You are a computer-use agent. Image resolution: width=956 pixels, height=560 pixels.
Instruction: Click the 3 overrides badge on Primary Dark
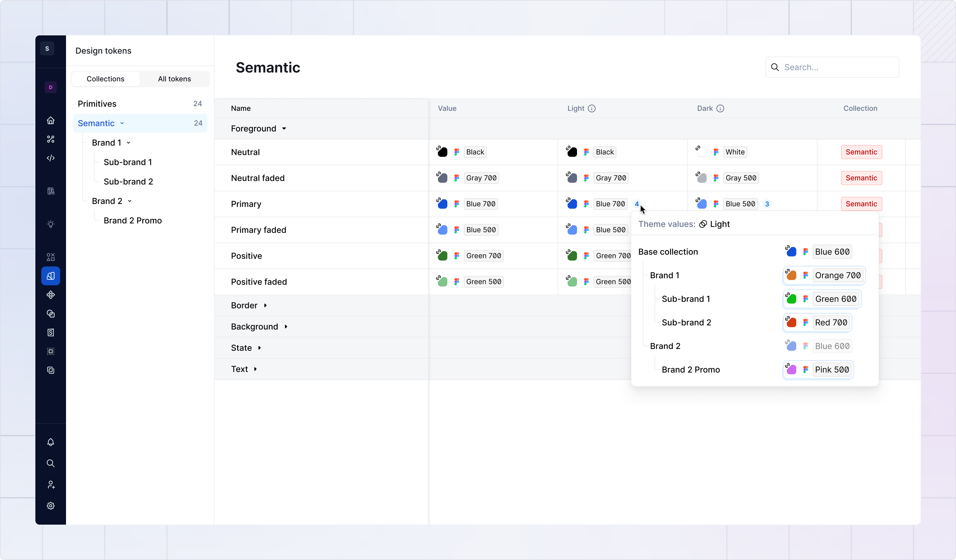click(767, 204)
